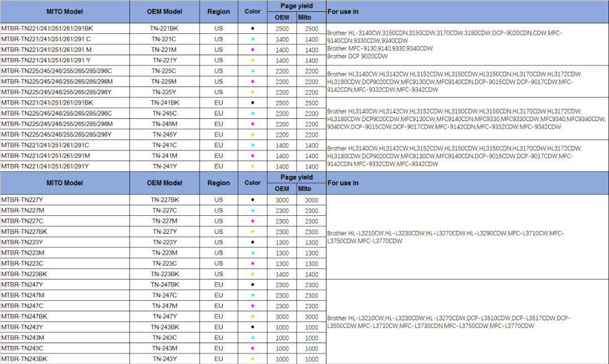Click the TN-225Y OEM model cell
Image resolution: width=609 pixels, height=364 pixels.
164,92
